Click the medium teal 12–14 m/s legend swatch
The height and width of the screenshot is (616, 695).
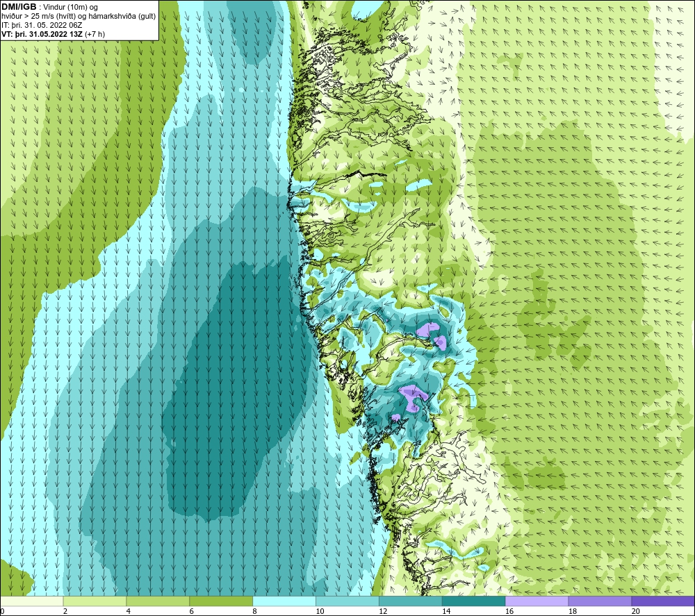pyautogui.click(x=411, y=601)
